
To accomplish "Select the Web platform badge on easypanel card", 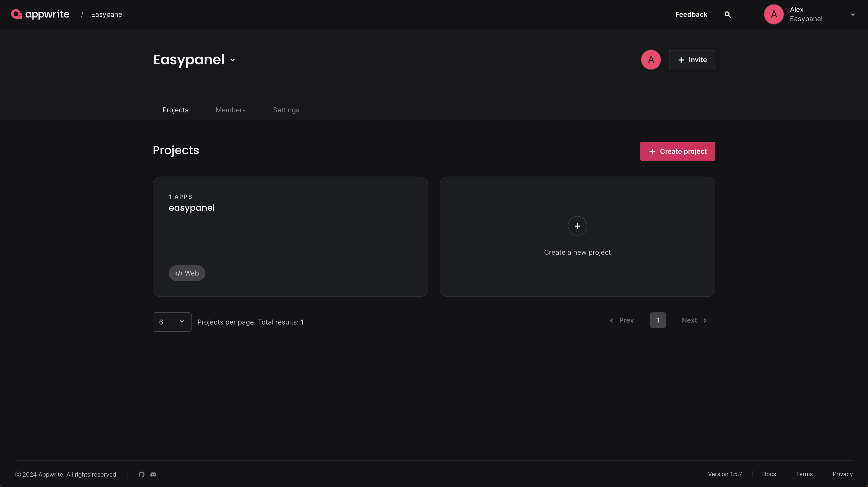I will pos(187,273).
